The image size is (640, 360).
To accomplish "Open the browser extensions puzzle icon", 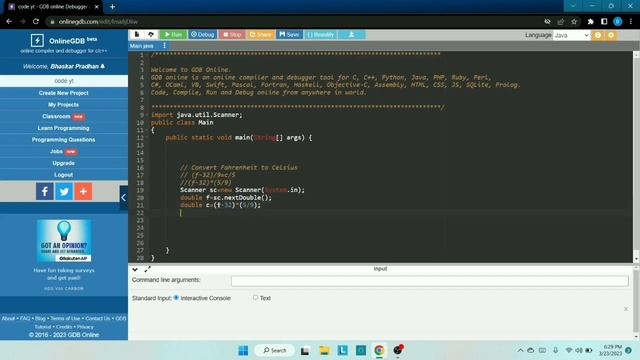I will pyautogui.click(x=591, y=21).
